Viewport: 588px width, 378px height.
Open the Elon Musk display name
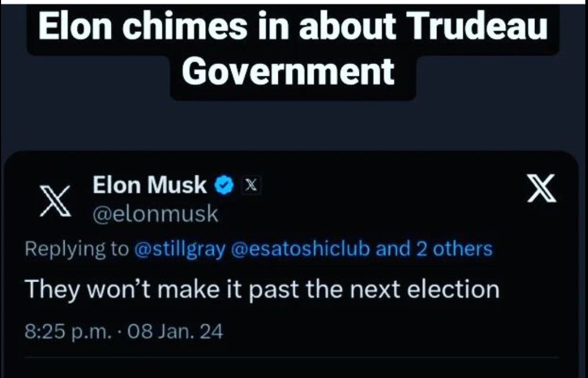(149, 185)
